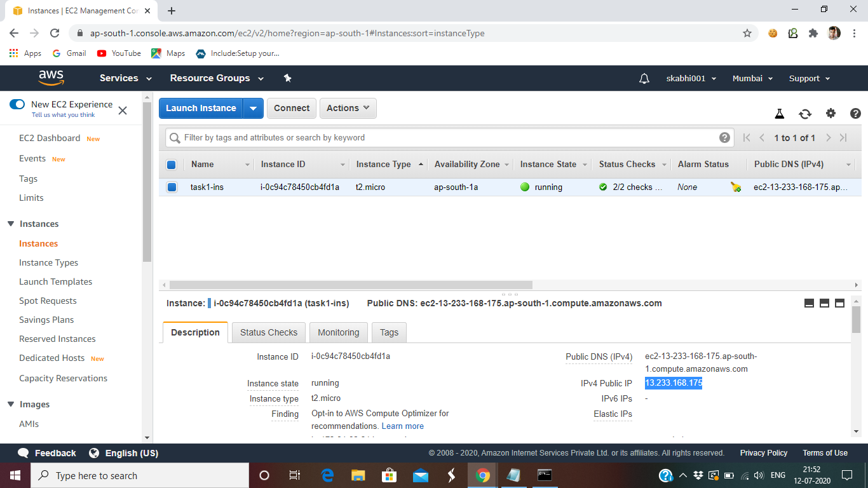
Task: Click the Feedback button in footer
Action: (47, 453)
